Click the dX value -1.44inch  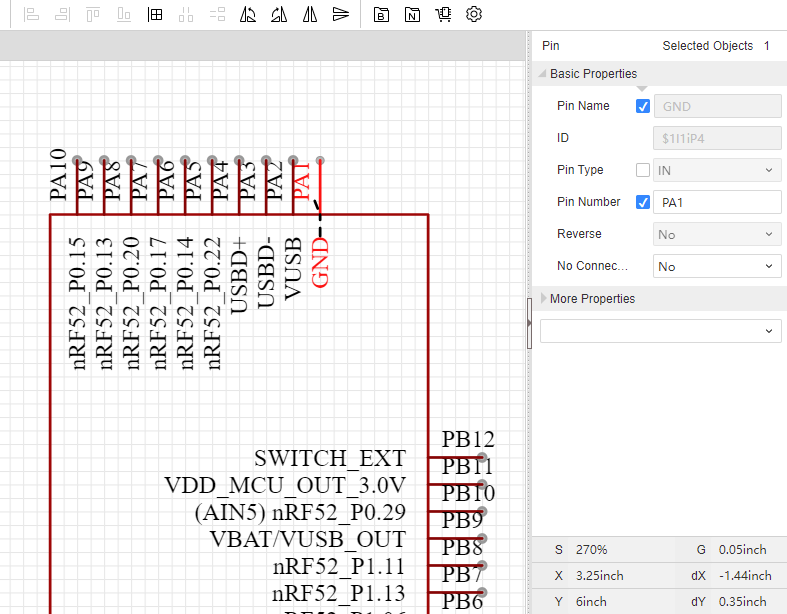point(745,576)
